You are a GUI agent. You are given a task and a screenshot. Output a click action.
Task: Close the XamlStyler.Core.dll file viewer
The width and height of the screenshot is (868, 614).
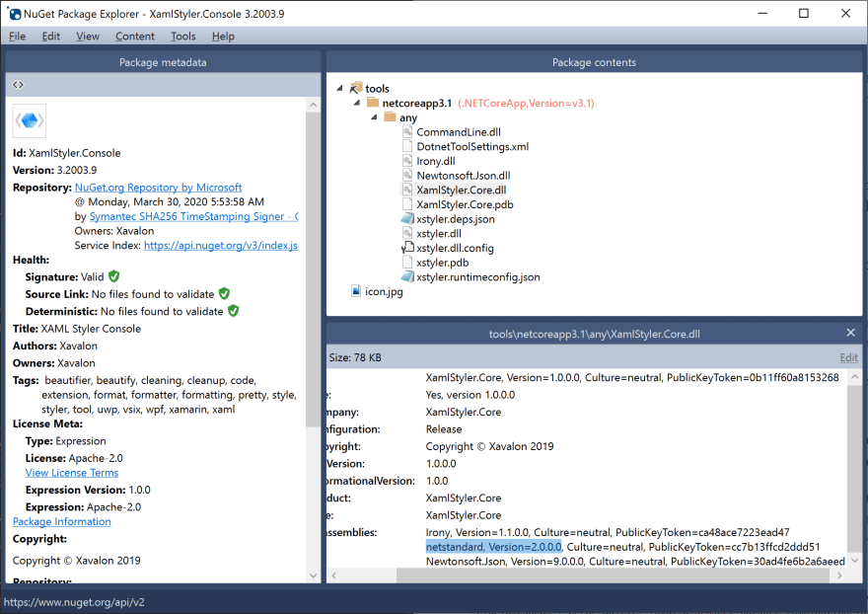coord(851,333)
